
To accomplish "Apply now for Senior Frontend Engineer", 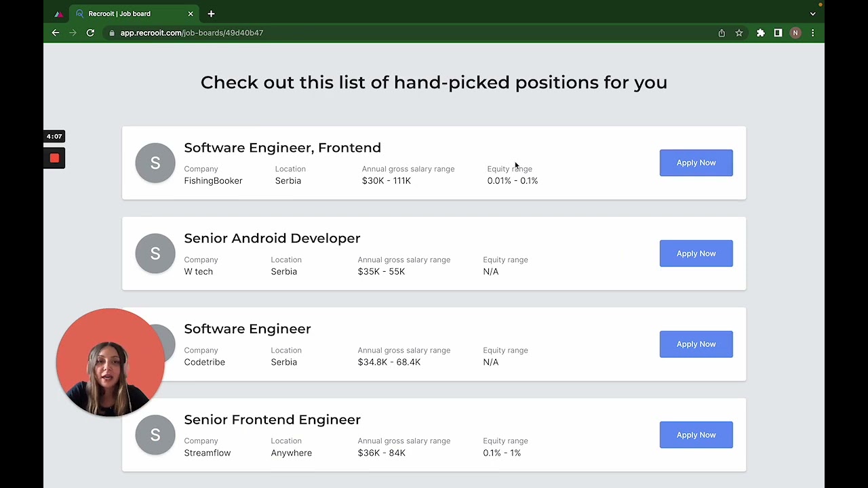I will [696, 435].
